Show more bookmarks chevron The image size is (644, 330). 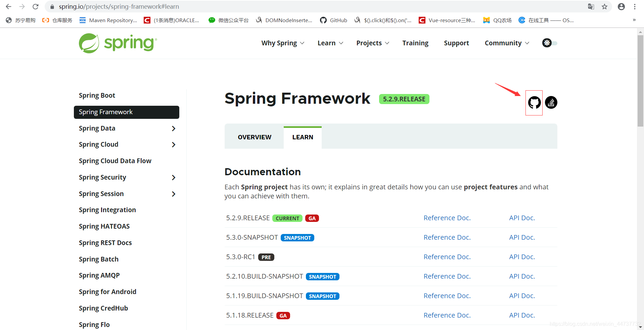tap(634, 20)
